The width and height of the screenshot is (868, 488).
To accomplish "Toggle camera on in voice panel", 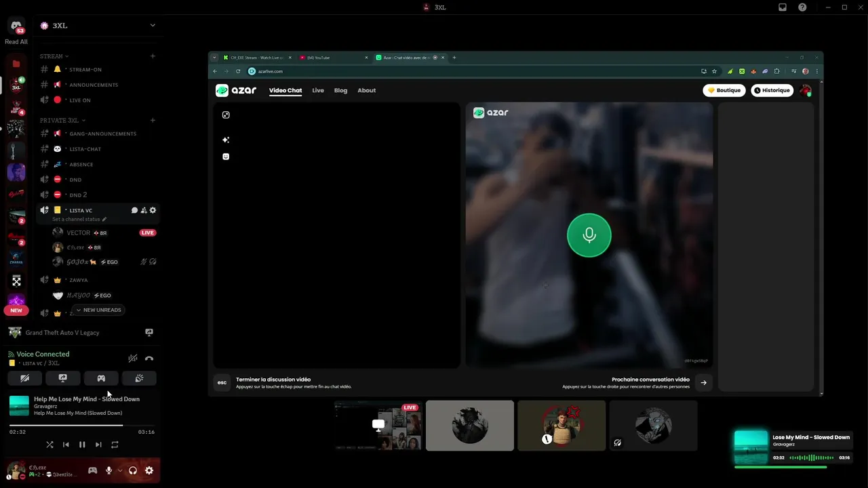I will [25, 378].
